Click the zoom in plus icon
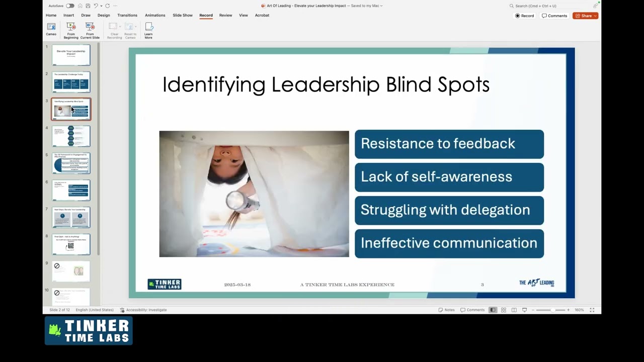644x362 pixels. pos(569,310)
